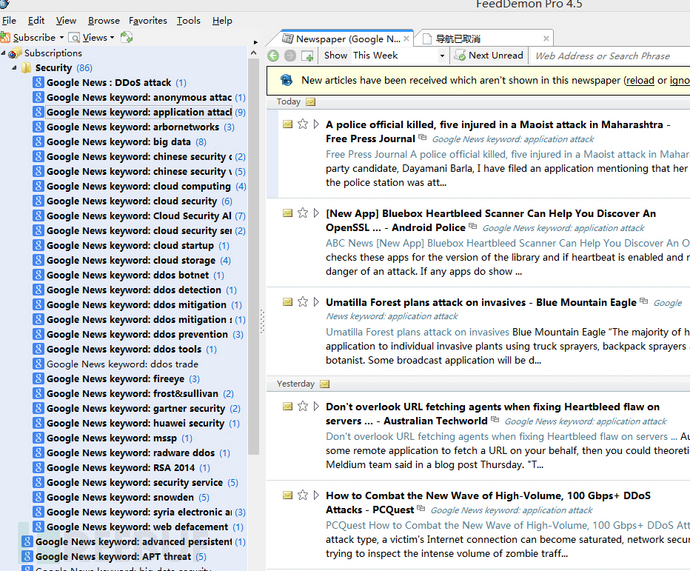Click the Next Unread checkmark icon
Image resolution: width=690 pixels, height=571 pixels.
click(460, 55)
